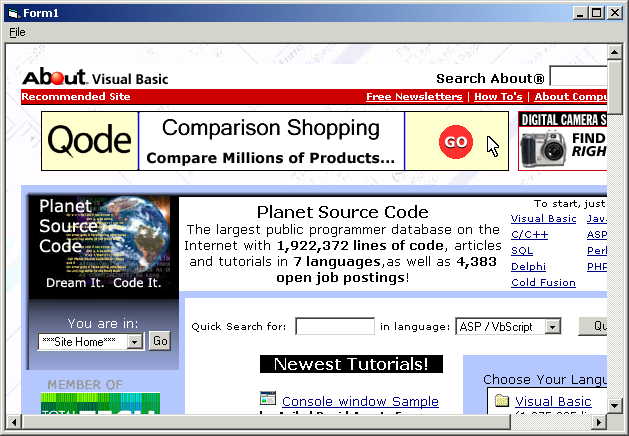This screenshot has height=436, width=629.
Task: Click the vertical scrollbar thumb
Action: [x=614, y=87]
